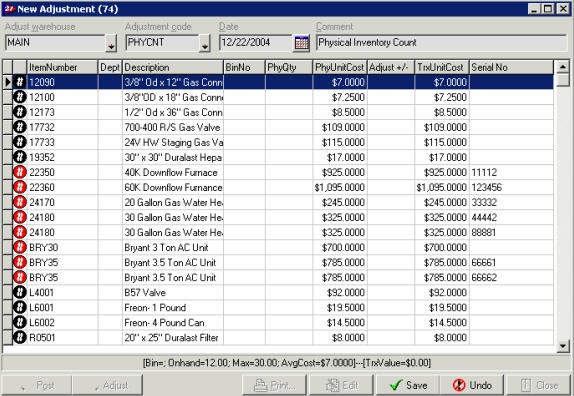Click description 40K Downflow Furnace
Screen dimensions: 574x396
173,172
